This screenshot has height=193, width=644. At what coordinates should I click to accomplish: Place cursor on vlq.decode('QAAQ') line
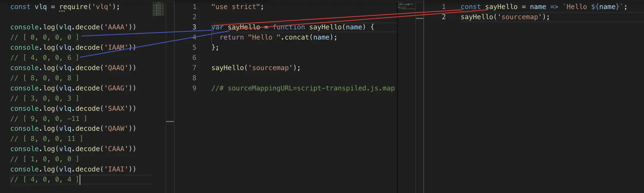(x=73, y=68)
